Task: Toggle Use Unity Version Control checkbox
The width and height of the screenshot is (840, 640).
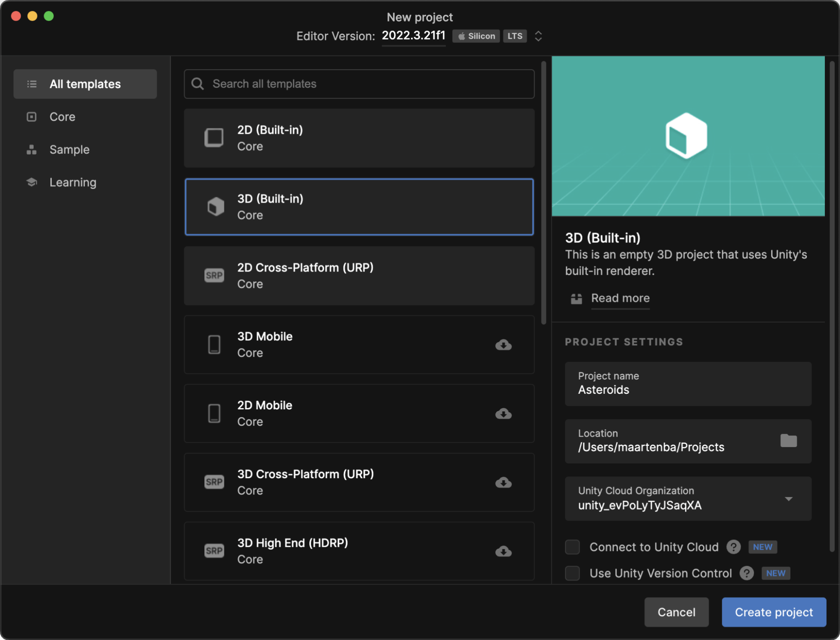Action: coord(573,573)
